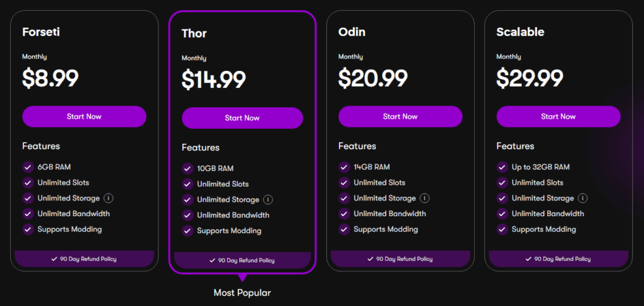Click the info icon beside Forseti Unlimited Storage
This screenshot has width=644, height=306.
(x=109, y=198)
